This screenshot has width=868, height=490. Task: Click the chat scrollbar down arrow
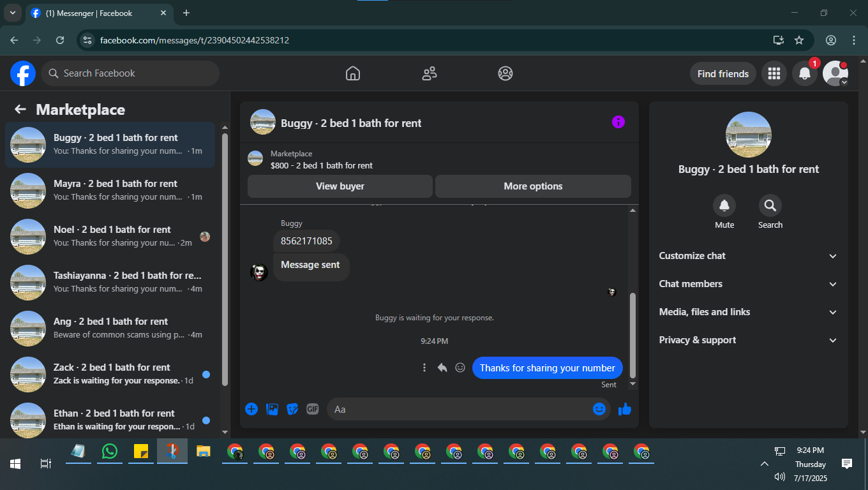click(x=633, y=384)
